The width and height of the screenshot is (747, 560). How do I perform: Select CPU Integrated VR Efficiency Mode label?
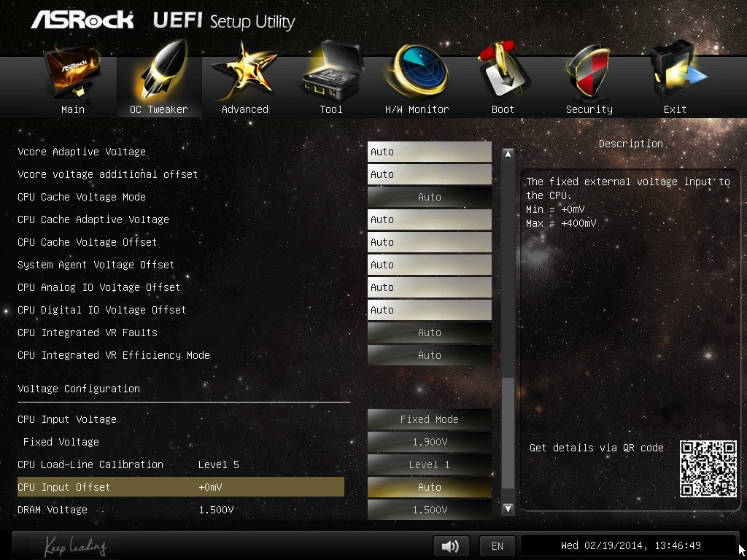point(114,355)
